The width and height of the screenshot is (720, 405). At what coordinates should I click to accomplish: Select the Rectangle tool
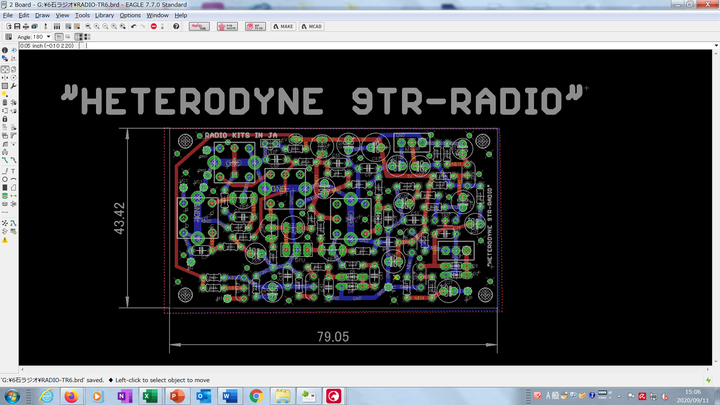5,188
